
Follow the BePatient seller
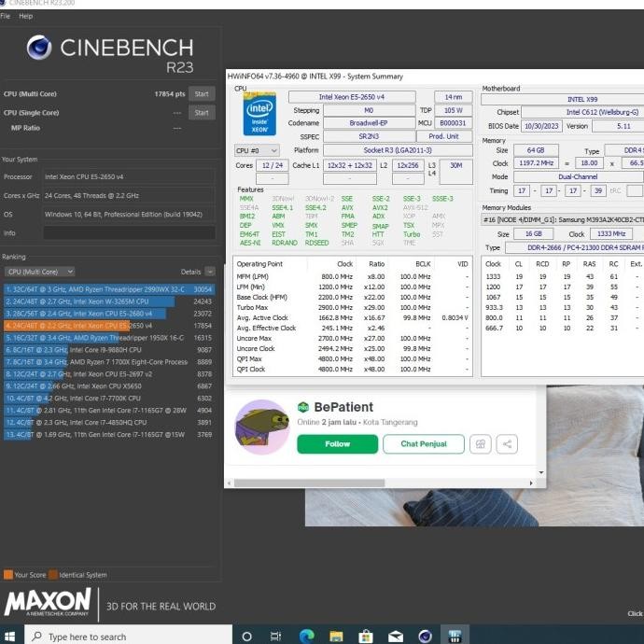(x=338, y=444)
